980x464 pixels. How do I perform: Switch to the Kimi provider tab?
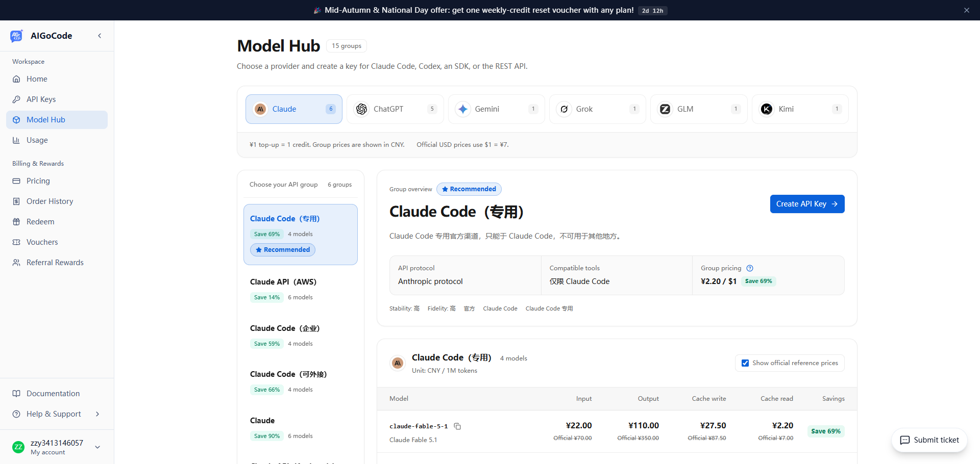click(800, 109)
